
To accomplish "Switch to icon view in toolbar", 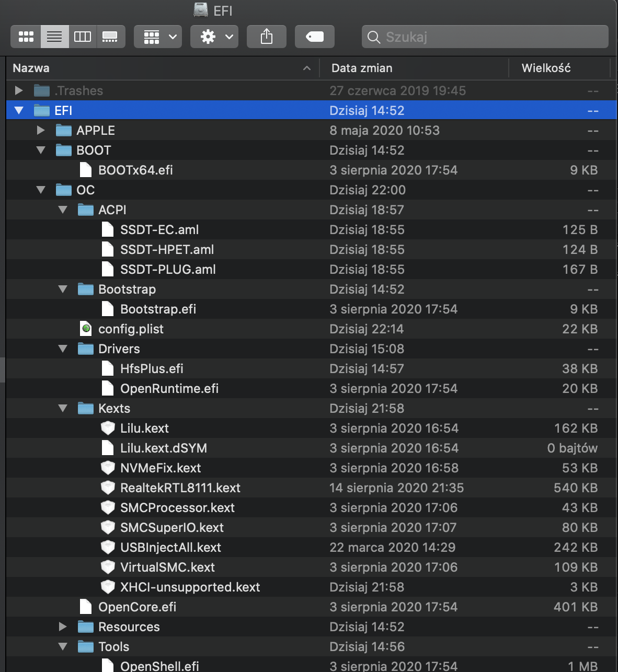I will coord(26,37).
